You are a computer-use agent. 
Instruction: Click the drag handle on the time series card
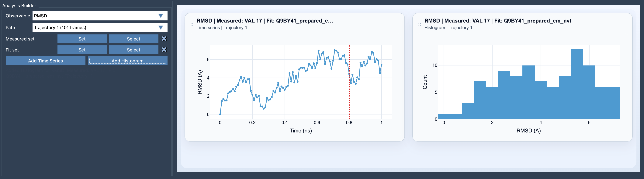[x=192, y=24]
